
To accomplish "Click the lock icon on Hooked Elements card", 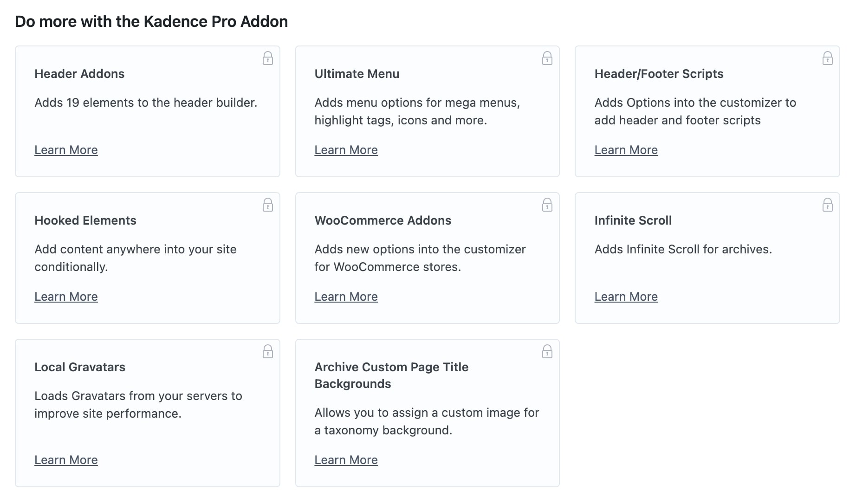I will click(268, 205).
